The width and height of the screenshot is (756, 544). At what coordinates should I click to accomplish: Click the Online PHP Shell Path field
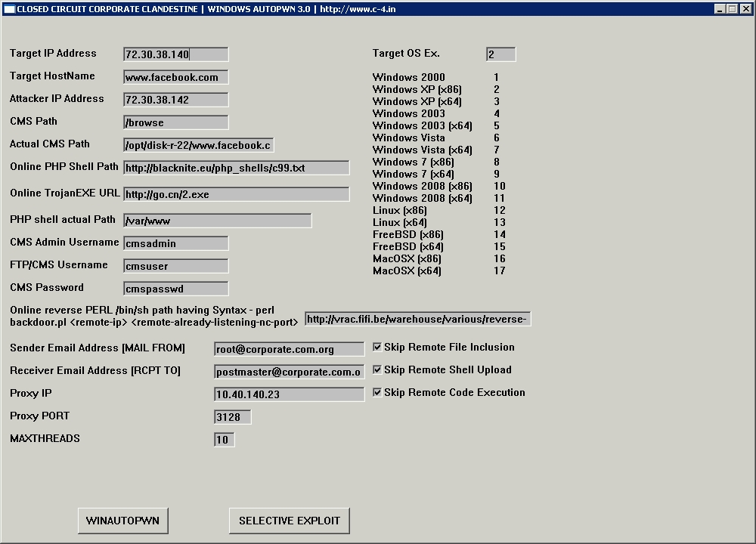236,168
